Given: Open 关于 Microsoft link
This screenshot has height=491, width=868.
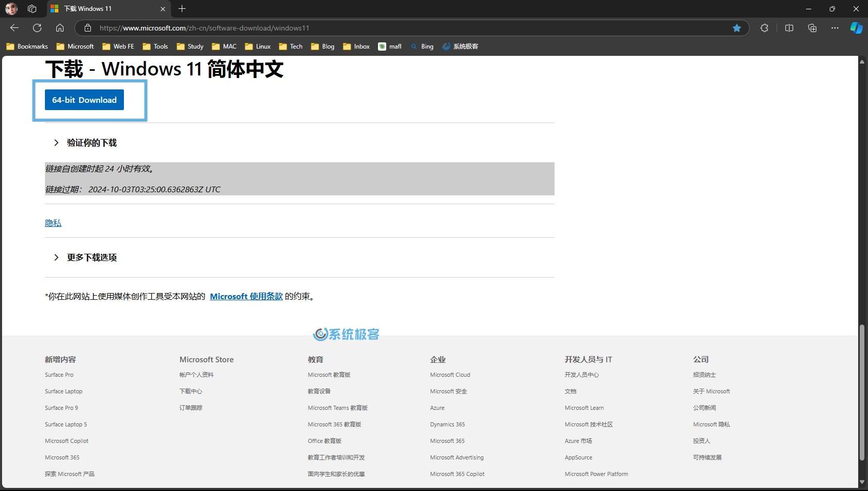Looking at the screenshot, I should 712,391.
